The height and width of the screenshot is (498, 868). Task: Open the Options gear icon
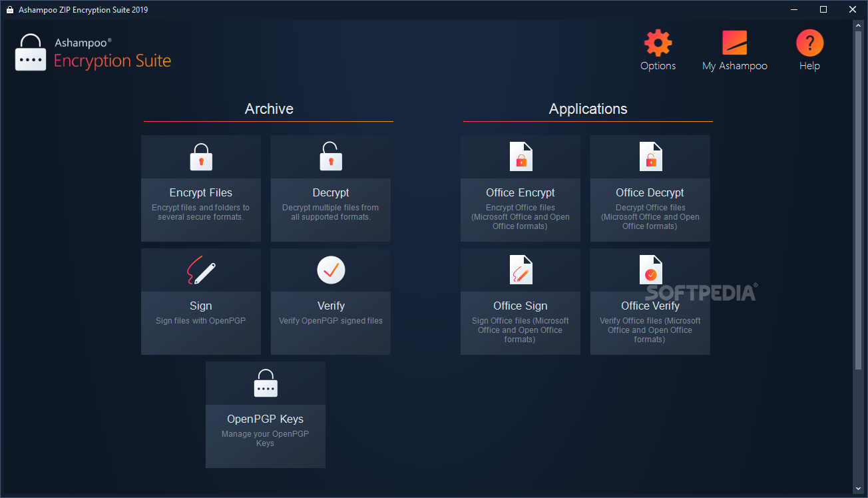click(x=658, y=43)
